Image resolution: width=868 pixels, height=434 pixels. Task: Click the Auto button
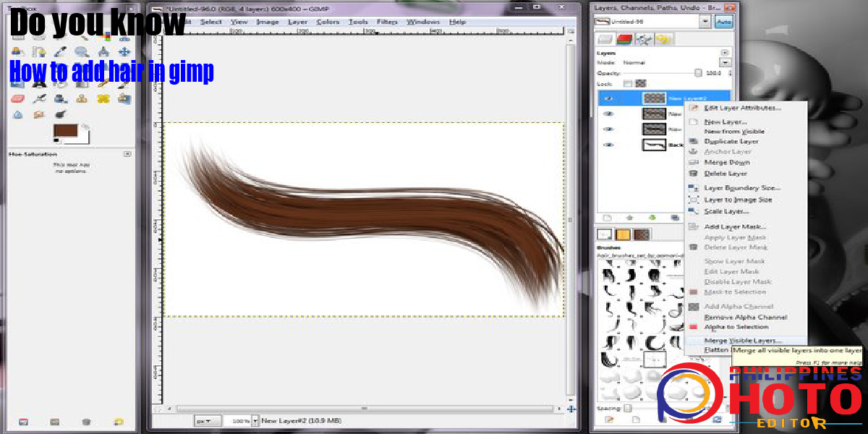tap(723, 22)
